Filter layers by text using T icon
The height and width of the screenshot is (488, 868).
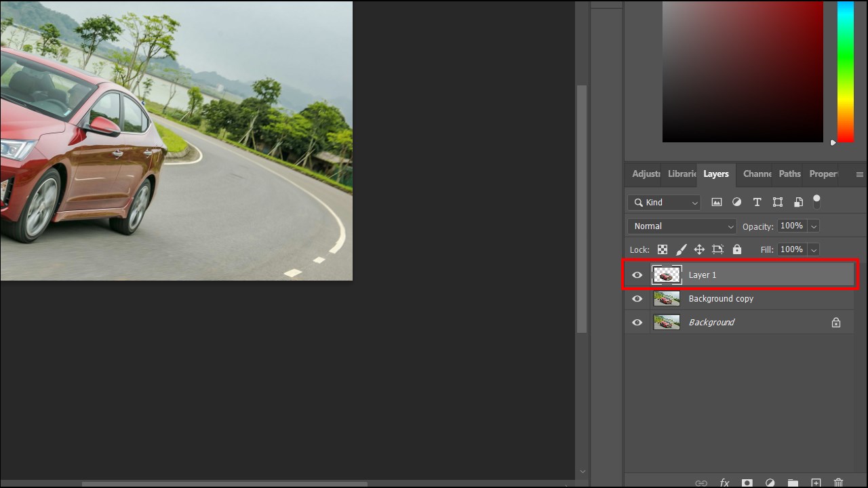(757, 201)
